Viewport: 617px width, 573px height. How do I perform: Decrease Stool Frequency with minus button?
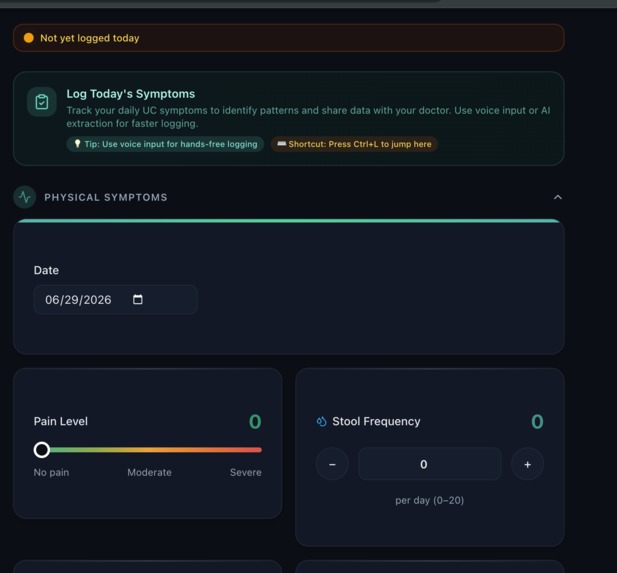pyautogui.click(x=332, y=464)
